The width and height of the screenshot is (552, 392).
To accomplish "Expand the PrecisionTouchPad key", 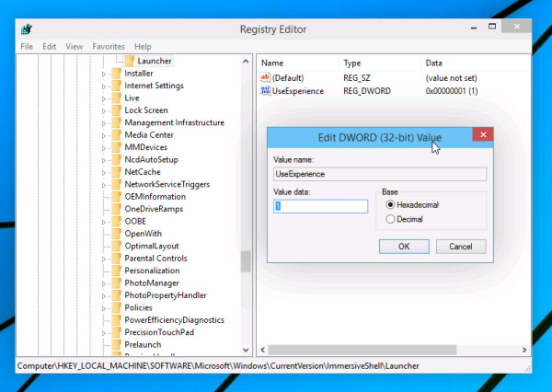I will [x=103, y=333].
